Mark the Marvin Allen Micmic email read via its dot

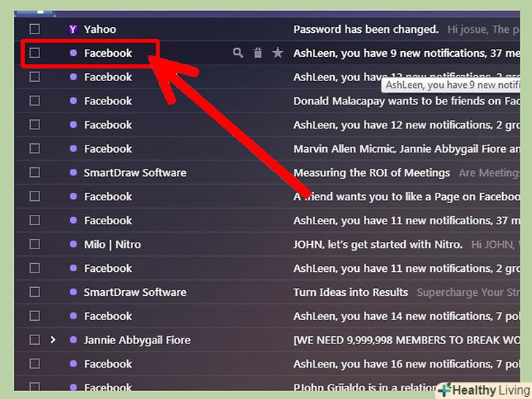click(x=73, y=148)
